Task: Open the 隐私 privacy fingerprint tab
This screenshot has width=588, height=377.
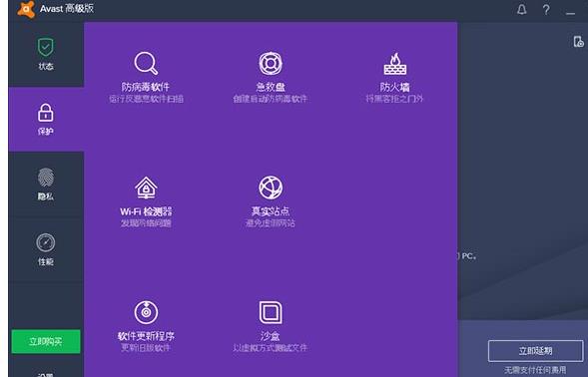Action: 46,184
